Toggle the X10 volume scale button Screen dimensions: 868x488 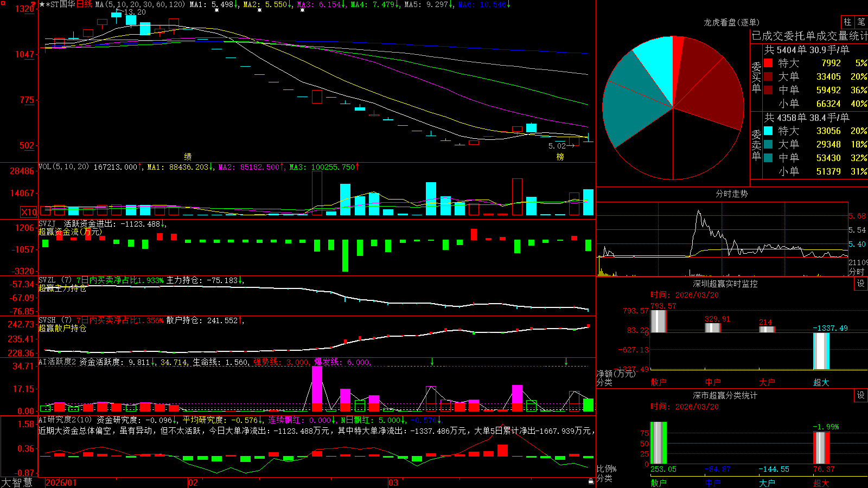29,212
